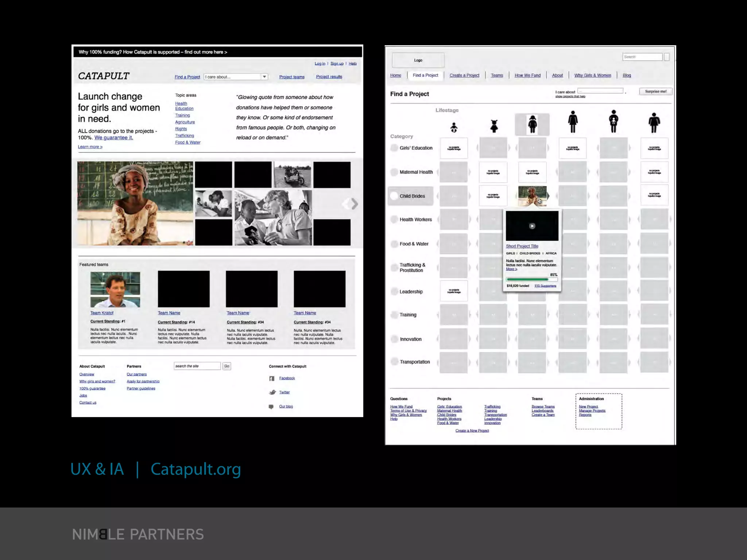Select Trafficking & Prostitution category radio
This screenshot has width=747, height=560.
pos(394,268)
